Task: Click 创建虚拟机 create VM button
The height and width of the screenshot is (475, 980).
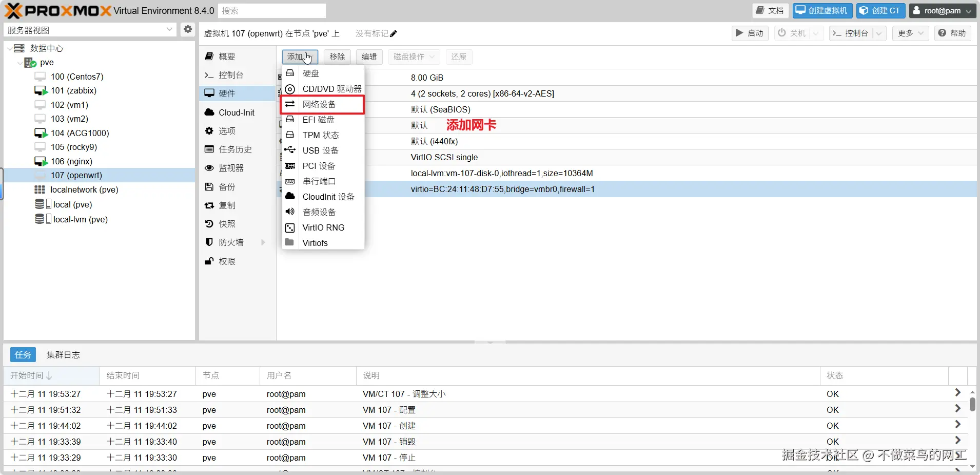Action: click(x=822, y=11)
